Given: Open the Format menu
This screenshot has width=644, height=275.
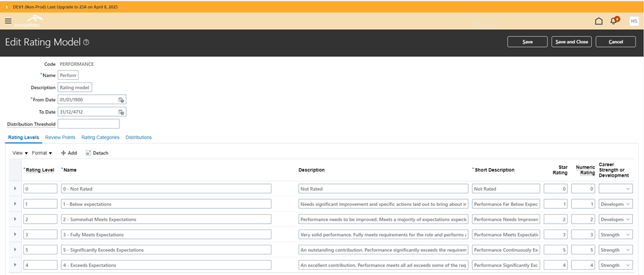Looking at the screenshot, I should click(42, 153).
